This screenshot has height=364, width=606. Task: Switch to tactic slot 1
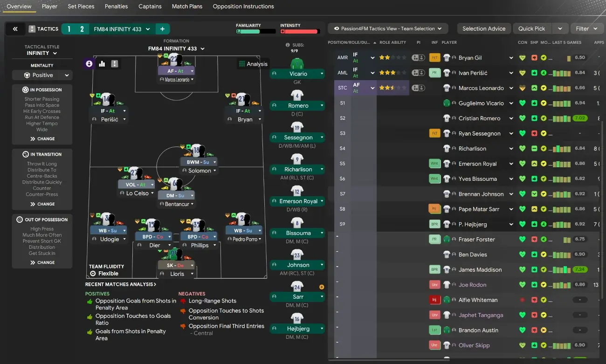point(69,29)
